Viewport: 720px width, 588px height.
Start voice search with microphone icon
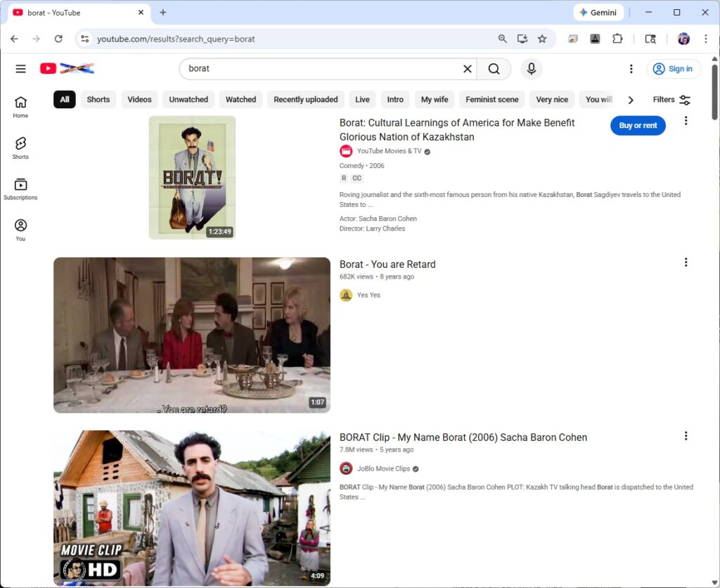[532, 69]
